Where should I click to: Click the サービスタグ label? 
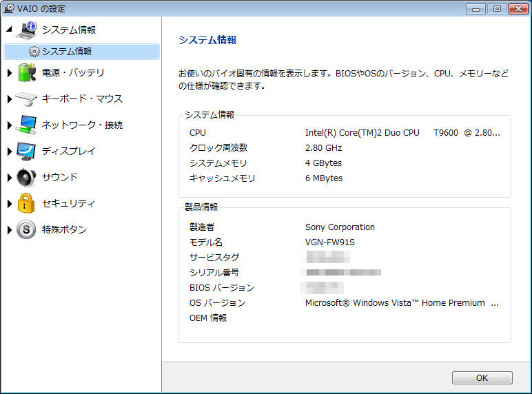[x=214, y=258]
